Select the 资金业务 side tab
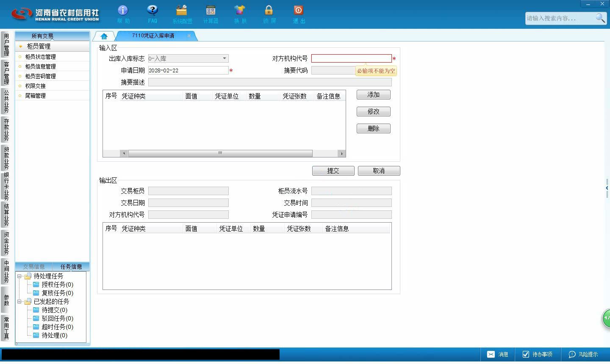 pos(6,243)
